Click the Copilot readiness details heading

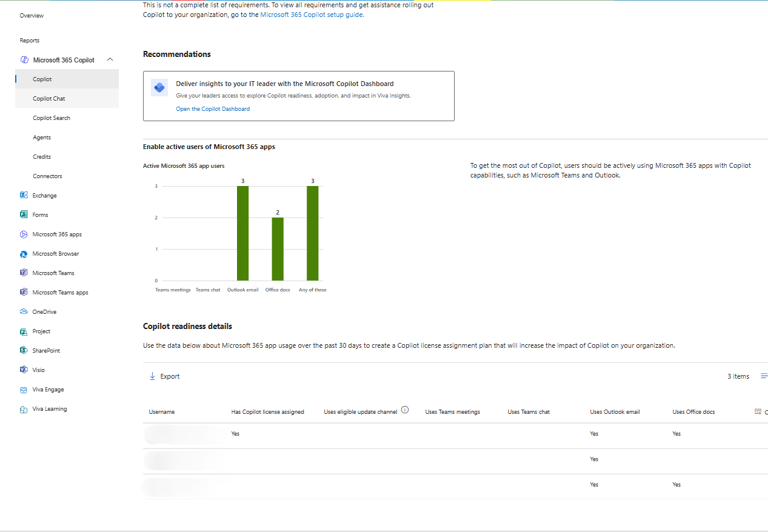tap(187, 326)
